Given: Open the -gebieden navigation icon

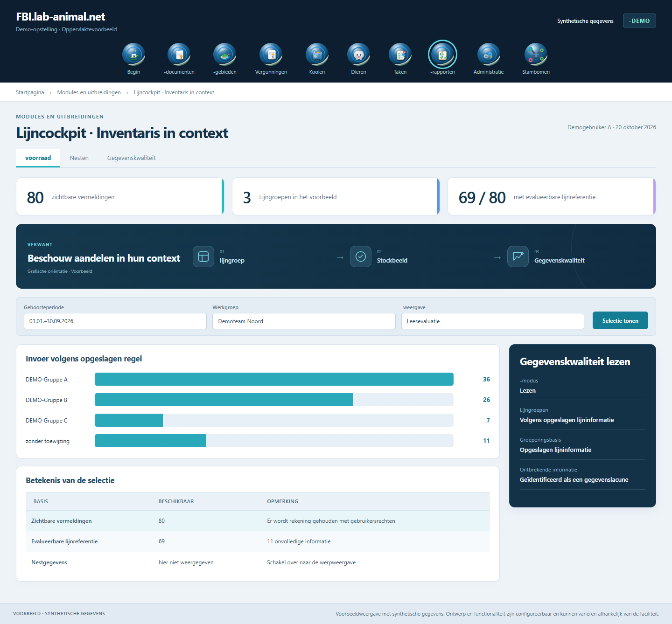Looking at the screenshot, I should click(x=225, y=55).
